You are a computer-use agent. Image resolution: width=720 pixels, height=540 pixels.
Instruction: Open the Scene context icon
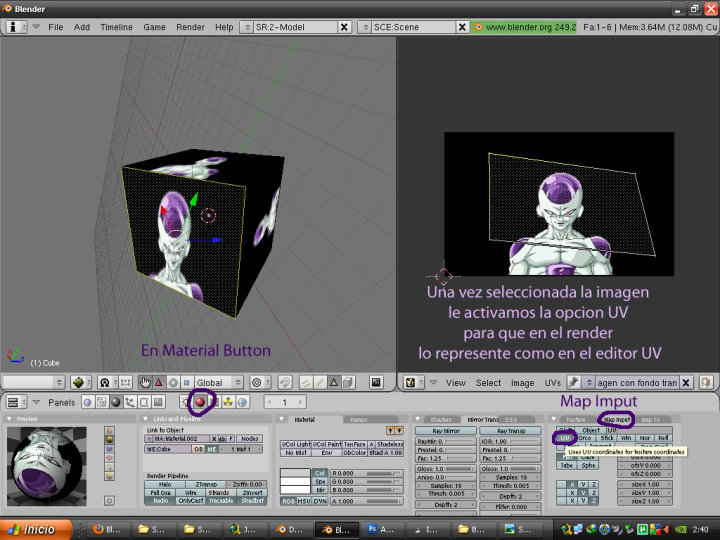pyautogui.click(x=158, y=402)
